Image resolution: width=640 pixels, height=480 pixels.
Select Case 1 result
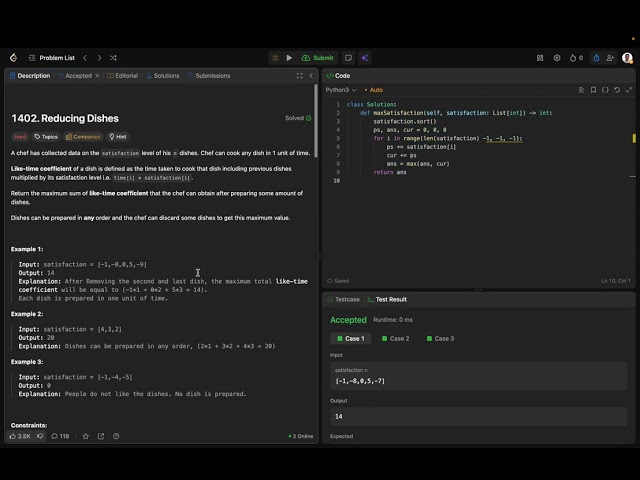click(351, 338)
